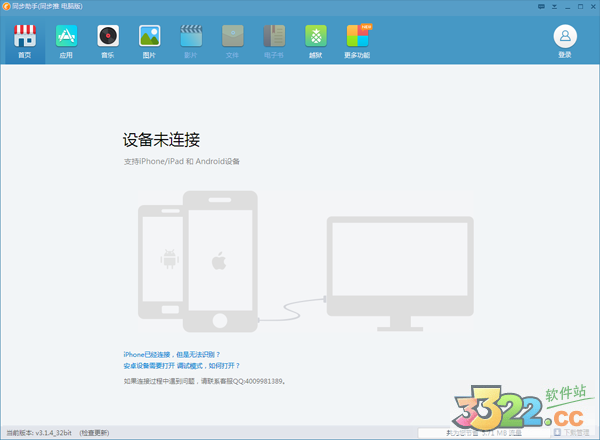Open the 越狱 jailbreak section
The height and width of the screenshot is (440, 600).
click(x=316, y=42)
